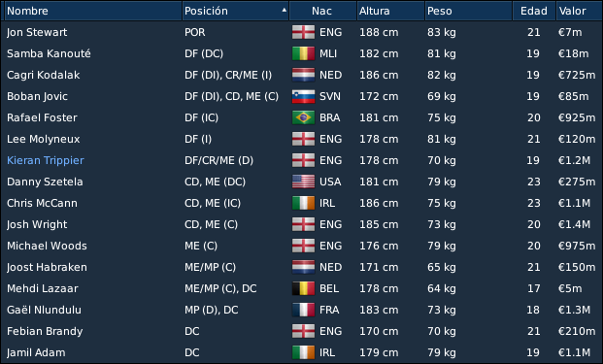
Task: Click Brazil flag next to Rafael Foster
Action: point(303,117)
